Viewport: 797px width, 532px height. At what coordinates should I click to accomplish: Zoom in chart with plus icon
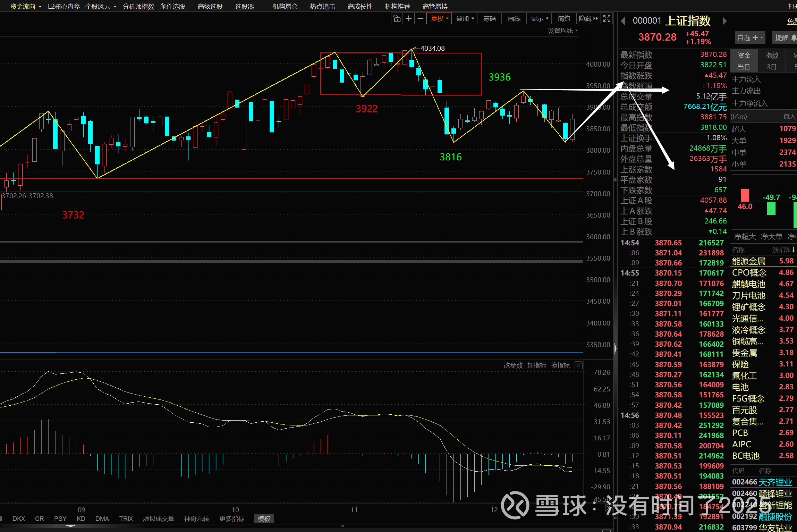pos(409,18)
